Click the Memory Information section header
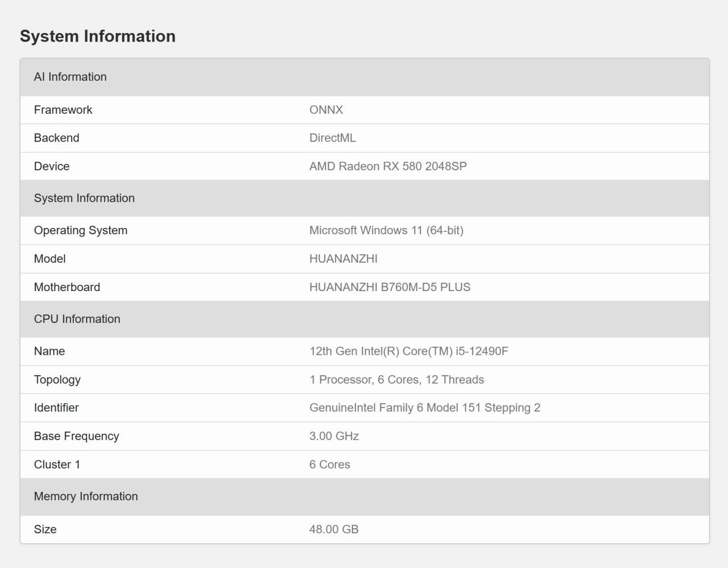The height and width of the screenshot is (568, 728). click(x=85, y=496)
